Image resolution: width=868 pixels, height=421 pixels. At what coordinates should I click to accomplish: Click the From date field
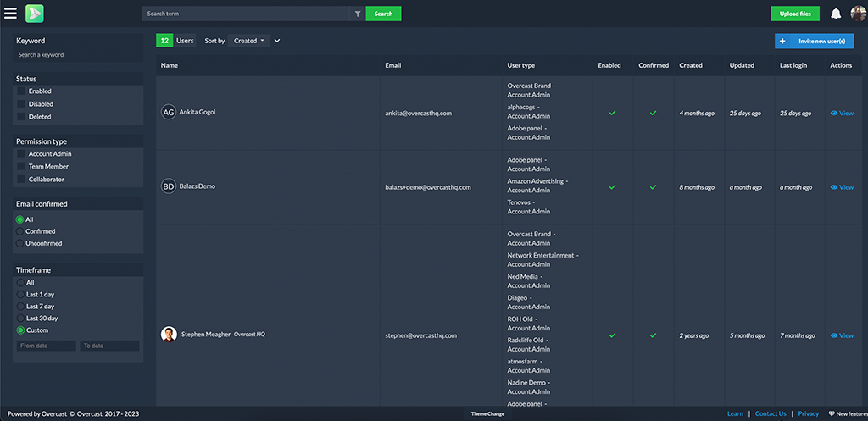coord(47,346)
